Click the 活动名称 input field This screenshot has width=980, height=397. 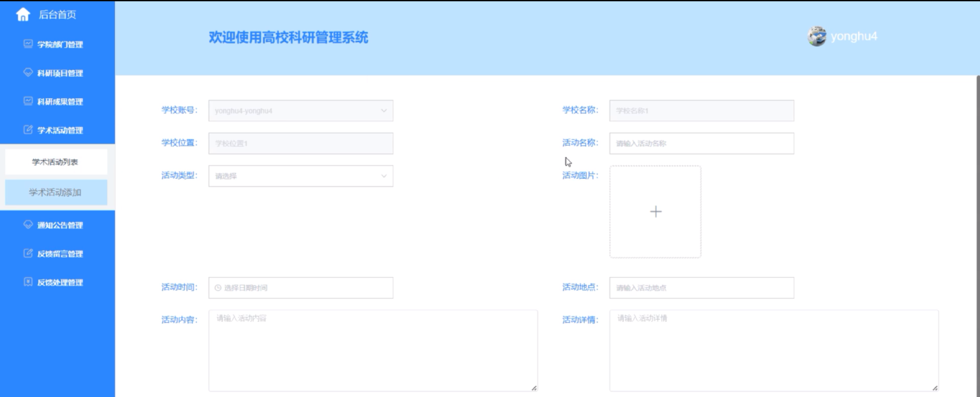pyautogui.click(x=701, y=143)
